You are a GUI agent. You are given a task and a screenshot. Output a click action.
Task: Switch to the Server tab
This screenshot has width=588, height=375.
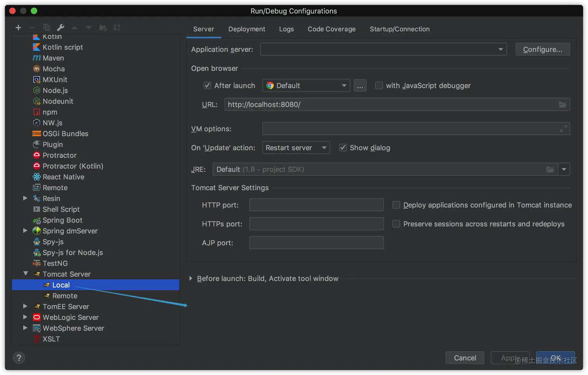(x=203, y=29)
